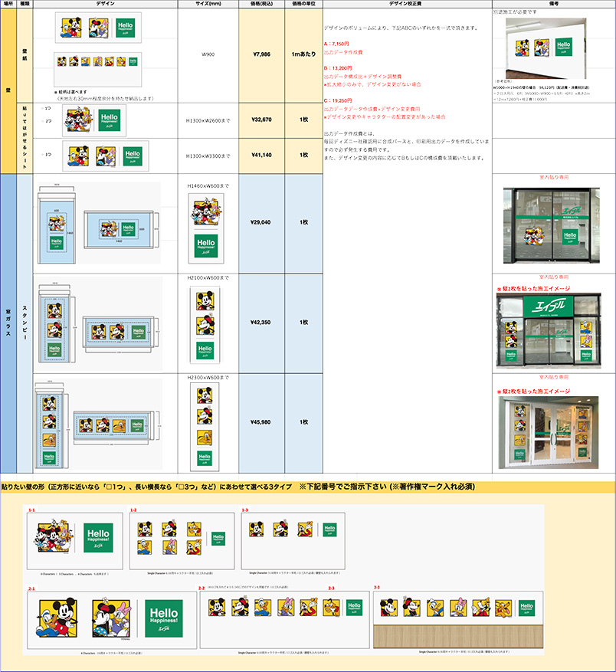Select the A：7,150円 proofing fee line

click(x=336, y=44)
